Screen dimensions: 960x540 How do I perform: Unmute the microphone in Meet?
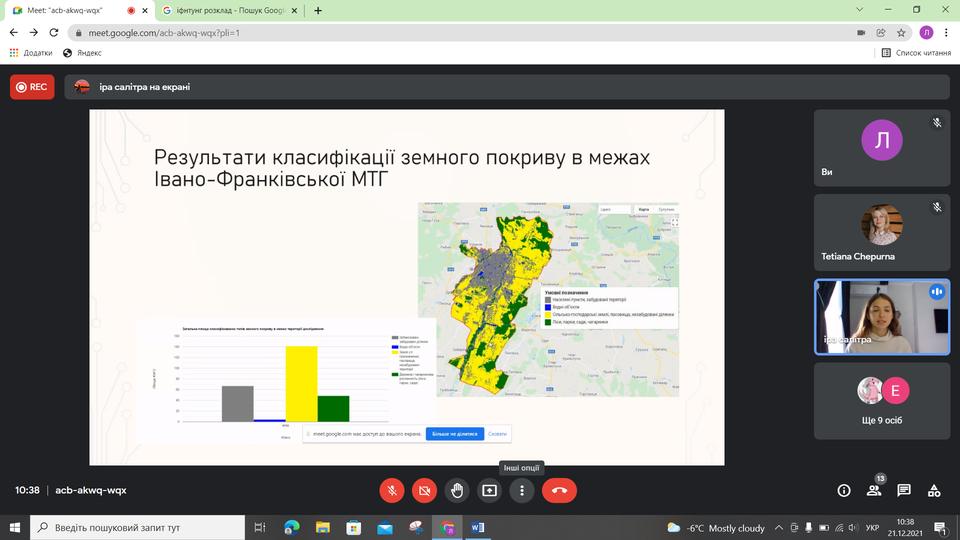click(x=392, y=490)
